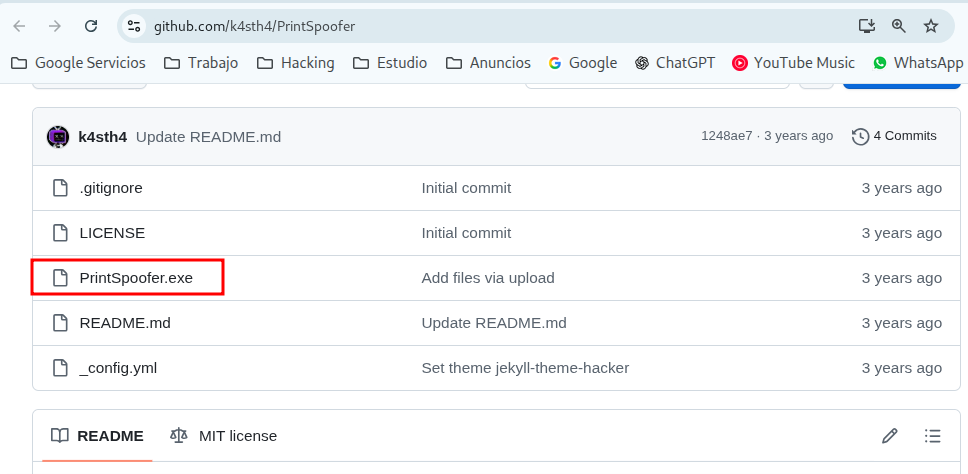This screenshot has height=474, width=968.
Task: Open the Anuncios bookmark folder
Action: (x=488, y=63)
